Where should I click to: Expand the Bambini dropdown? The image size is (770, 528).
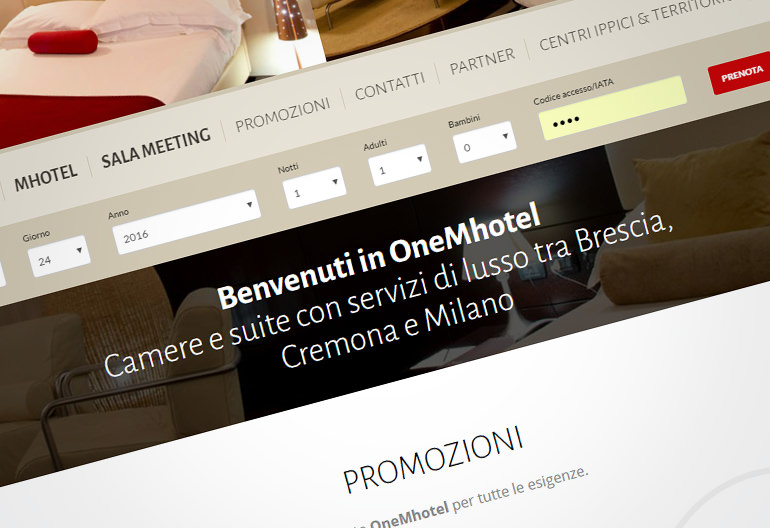tap(485, 142)
